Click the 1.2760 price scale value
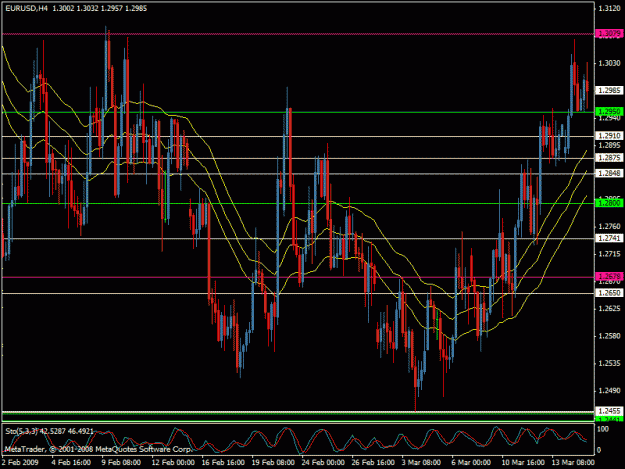 click(609, 226)
